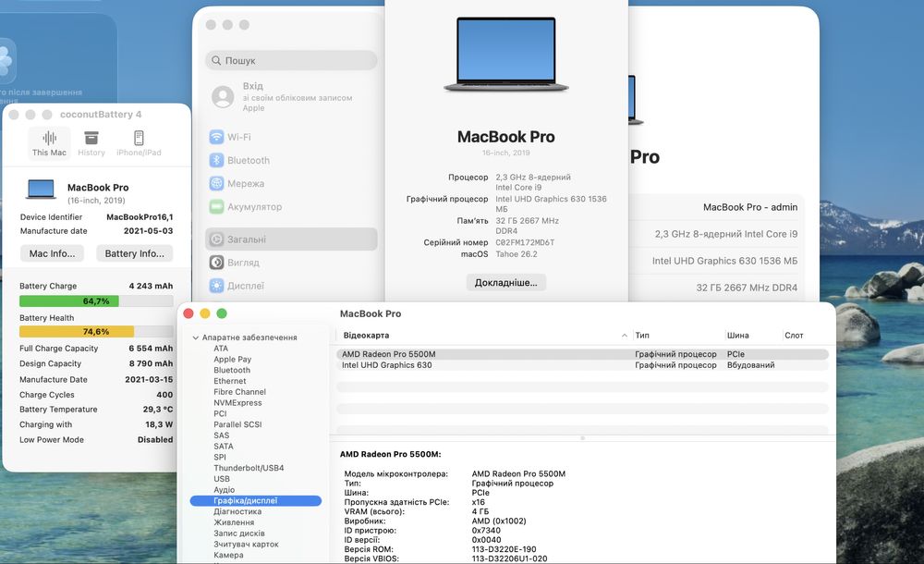This screenshot has width=924, height=564.
Task: Select Камера in hardware tree
Action: 228,555
